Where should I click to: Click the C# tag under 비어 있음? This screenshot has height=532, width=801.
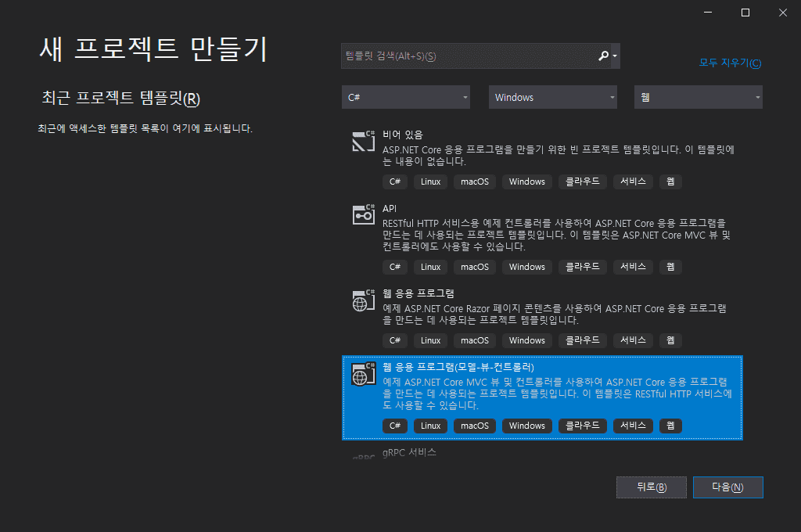[x=395, y=182]
